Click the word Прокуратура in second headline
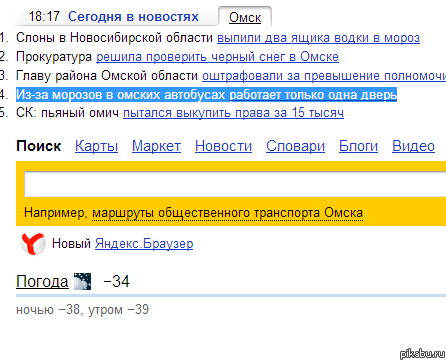Image resolution: width=446 pixels, height=361 pixels. [x=54, y=57]
